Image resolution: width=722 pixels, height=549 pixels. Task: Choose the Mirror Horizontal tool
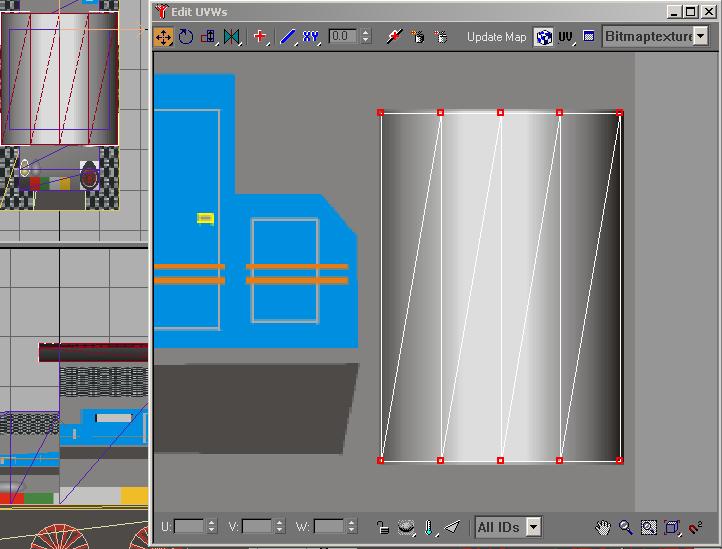pos(232,37)
